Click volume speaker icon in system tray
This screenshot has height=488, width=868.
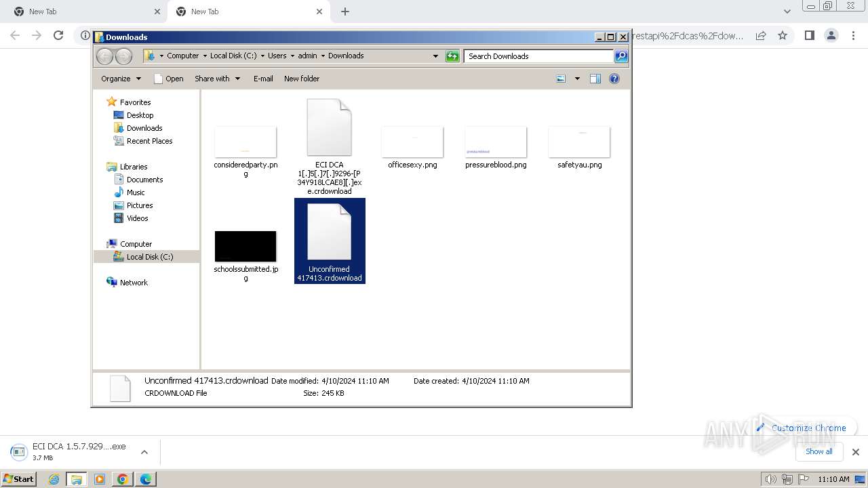[770, 479]
